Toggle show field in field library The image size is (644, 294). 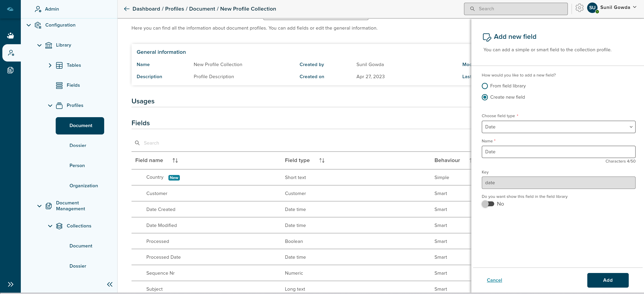pos(488,204)
